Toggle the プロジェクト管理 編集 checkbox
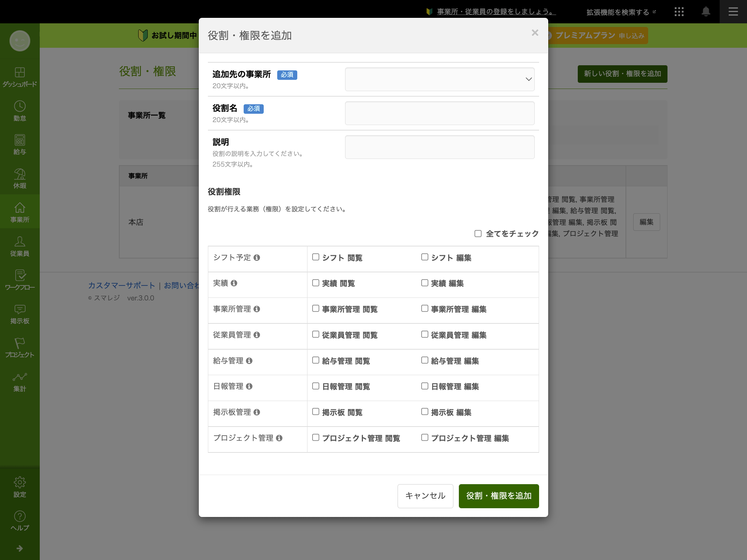747x560 pixels. click(425, 437)
